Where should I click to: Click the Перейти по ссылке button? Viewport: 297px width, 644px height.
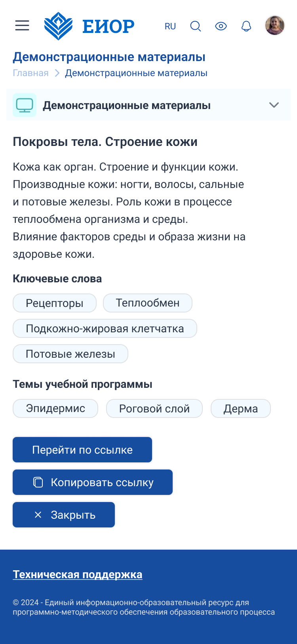[82, 450]
